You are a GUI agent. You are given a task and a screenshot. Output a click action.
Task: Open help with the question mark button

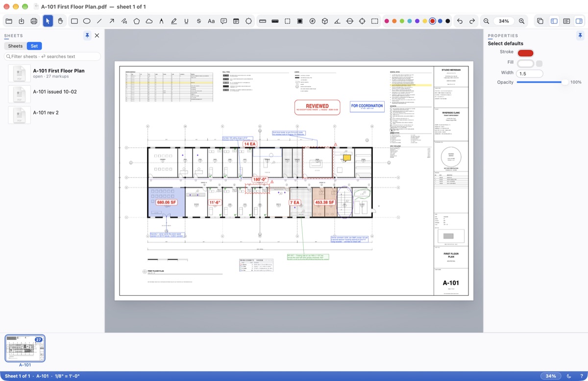pyautogui.click(x=581, y=376)
